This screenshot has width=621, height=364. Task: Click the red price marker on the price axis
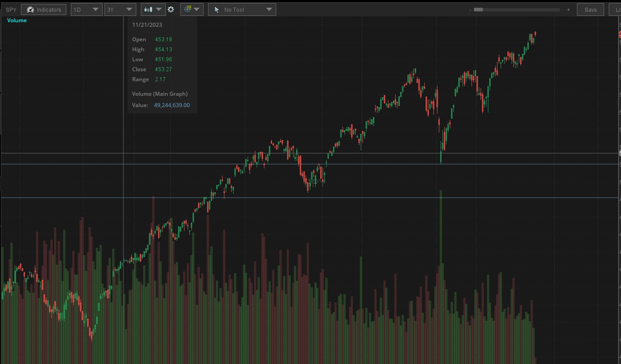click(x=619, y=34)
